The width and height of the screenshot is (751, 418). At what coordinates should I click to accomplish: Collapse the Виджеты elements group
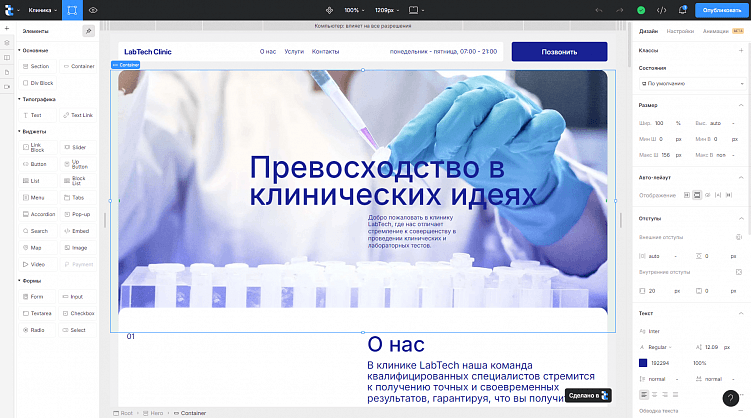(x=32, y=131)
